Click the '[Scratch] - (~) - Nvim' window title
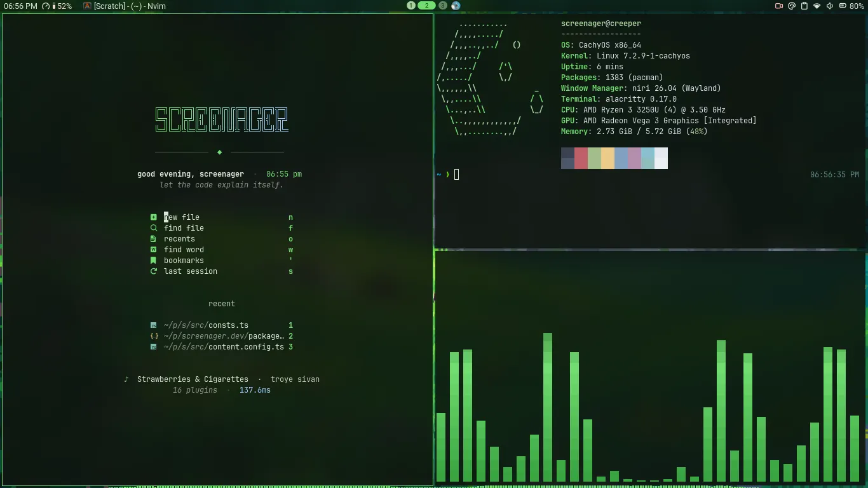 pos(130,6)
